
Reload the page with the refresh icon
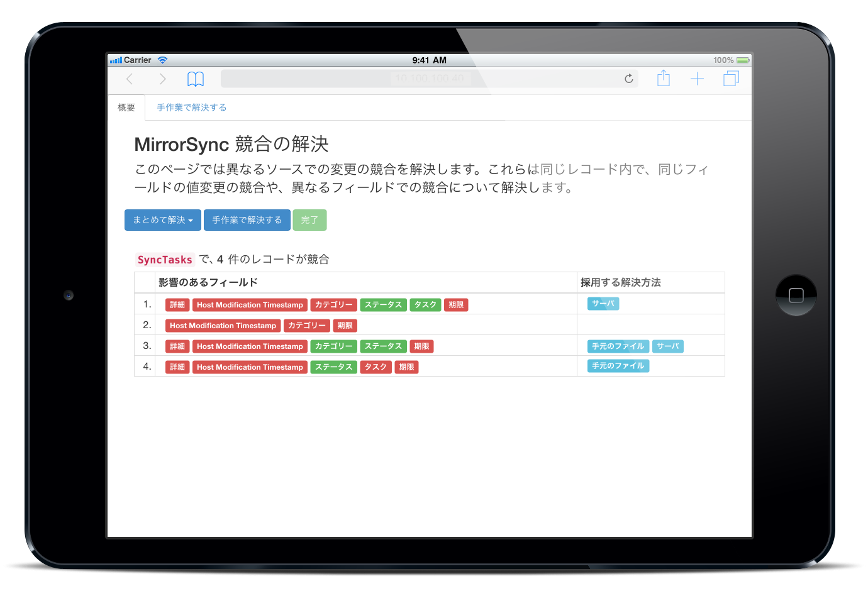(x=628, y=79)
